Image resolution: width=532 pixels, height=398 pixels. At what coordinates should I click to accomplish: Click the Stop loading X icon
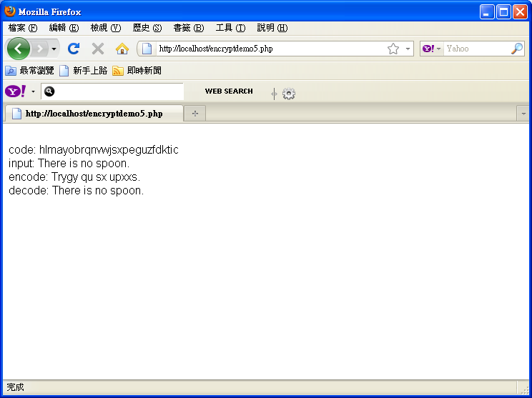point(98,49)
